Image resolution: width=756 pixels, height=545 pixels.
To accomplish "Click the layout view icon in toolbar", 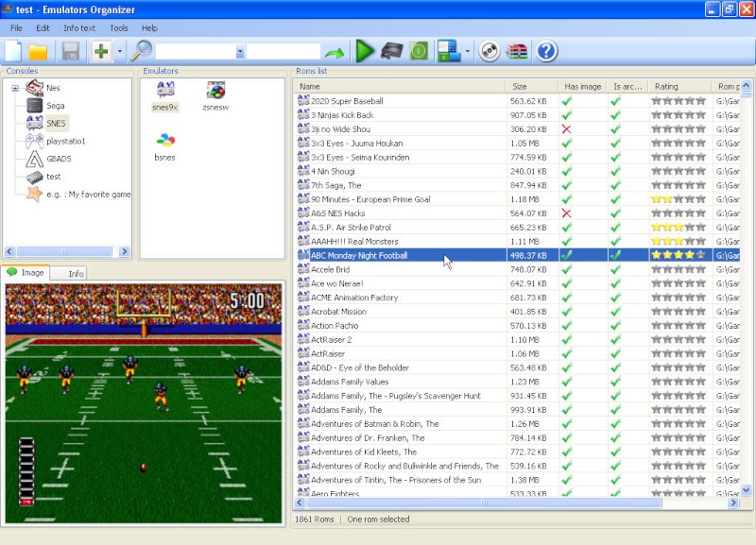I will (449, 51).
